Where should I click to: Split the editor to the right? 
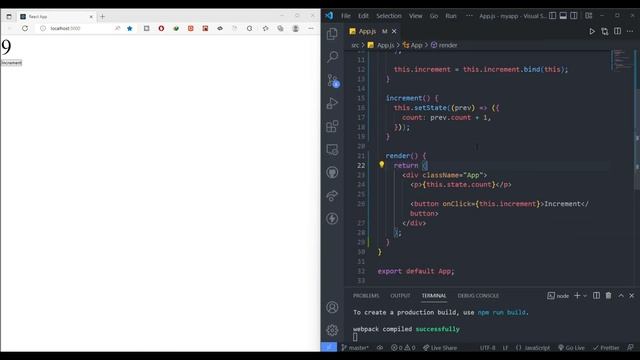click(618, 31)
